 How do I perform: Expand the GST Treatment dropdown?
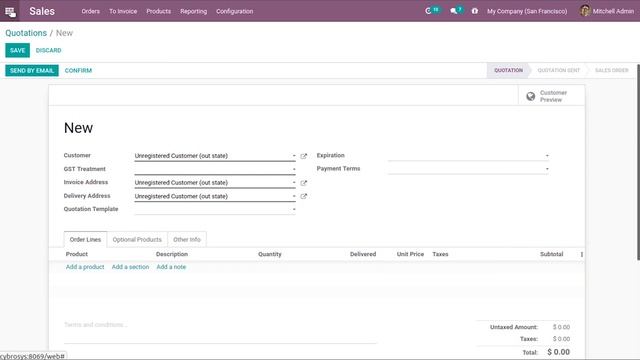(294, 169)
